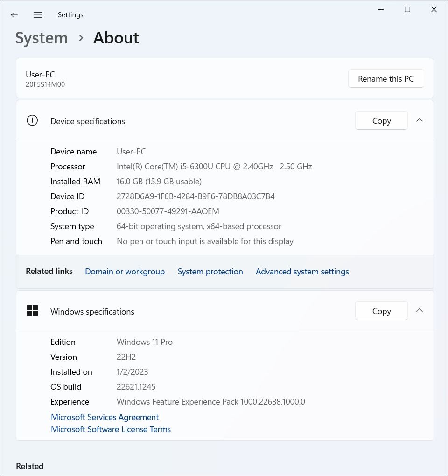
Task: Select the Device ID value text
Action: tap(196, 196)
